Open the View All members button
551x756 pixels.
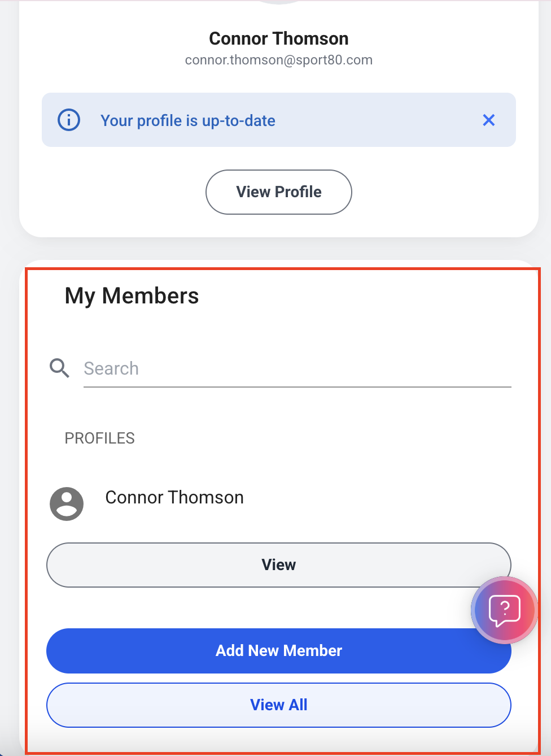pyautogui.click(x=279, y=705)
